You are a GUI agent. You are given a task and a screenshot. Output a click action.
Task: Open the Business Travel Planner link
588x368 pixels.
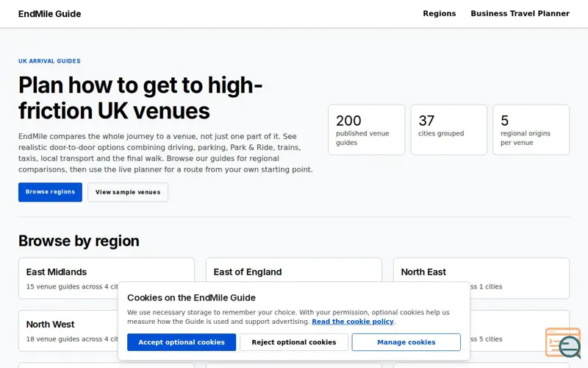coord(520,13)
